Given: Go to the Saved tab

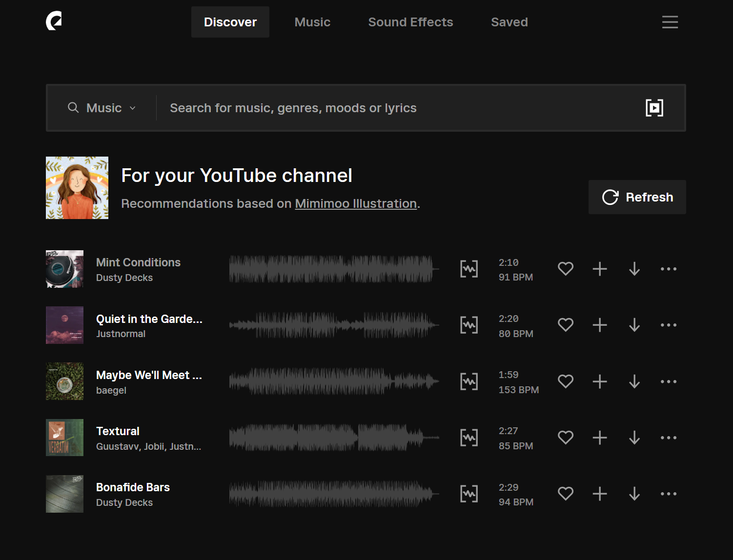Looking at the screenshot, I should tap(509, 22).
